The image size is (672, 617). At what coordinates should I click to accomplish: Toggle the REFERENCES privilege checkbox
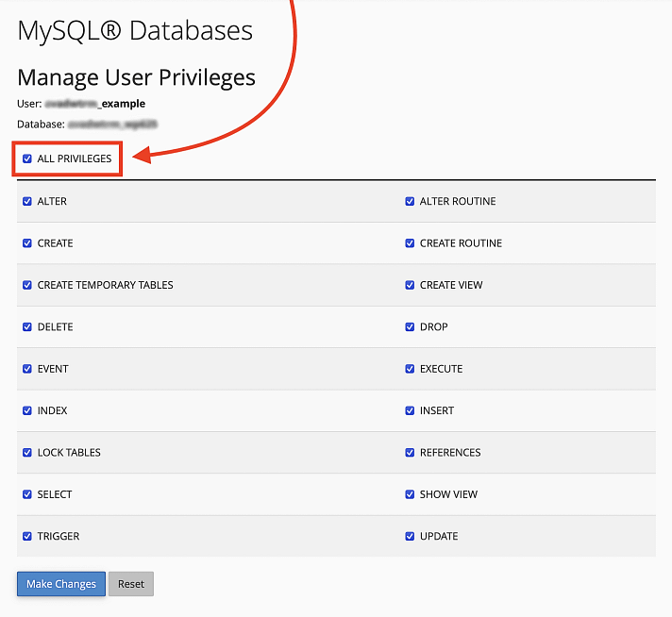[x=410, y=453]
